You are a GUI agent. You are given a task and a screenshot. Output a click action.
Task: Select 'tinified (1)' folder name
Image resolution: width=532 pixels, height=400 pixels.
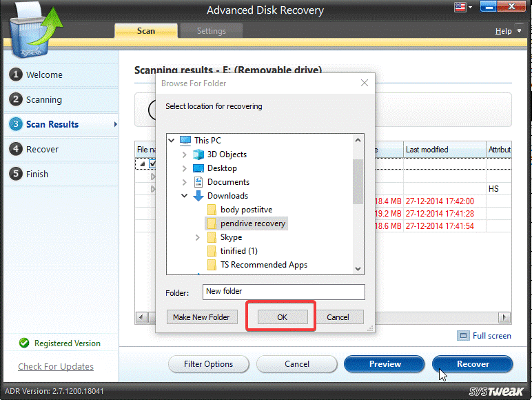click(239, 251)
